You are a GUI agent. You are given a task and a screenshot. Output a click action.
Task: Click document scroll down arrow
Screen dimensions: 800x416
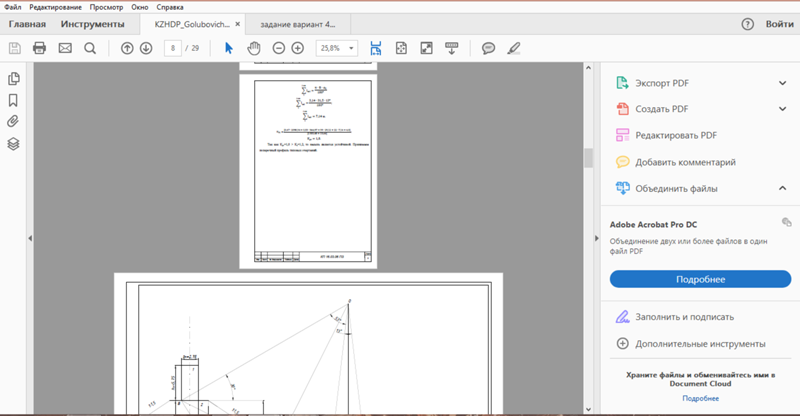pyautogui.click(x=588, y=409)
